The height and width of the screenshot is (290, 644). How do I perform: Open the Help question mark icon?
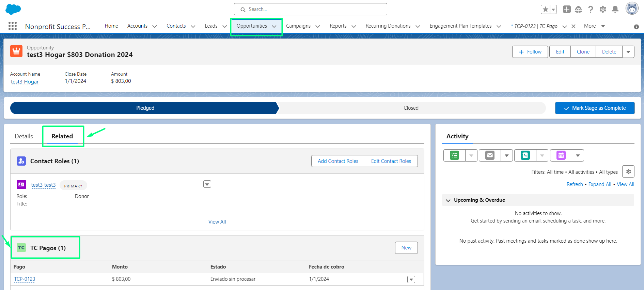(x=591, y=9)
